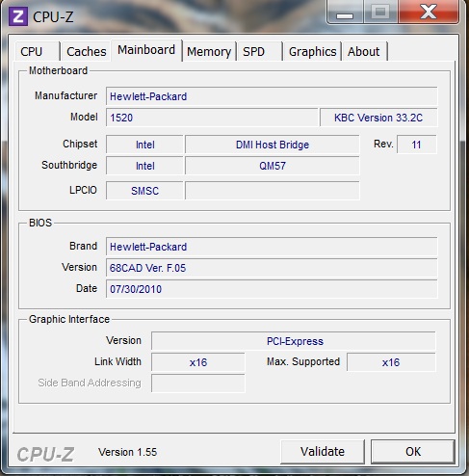469x476 pixels.
Task: Select the Mainboard tab
Action: pos(146,50)
